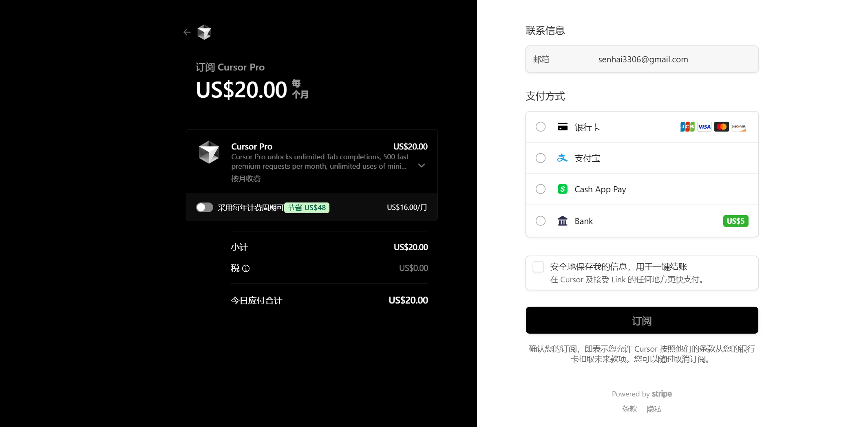The width and height of the screenshot is (868, 427).
Task: Click the 支付宝 payment label
Action: click(x=587, y=158)
